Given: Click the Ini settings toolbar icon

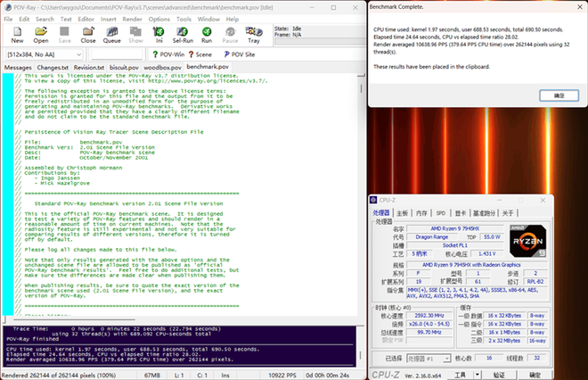Looking at the screenshot, I should [x=159, y=34].
